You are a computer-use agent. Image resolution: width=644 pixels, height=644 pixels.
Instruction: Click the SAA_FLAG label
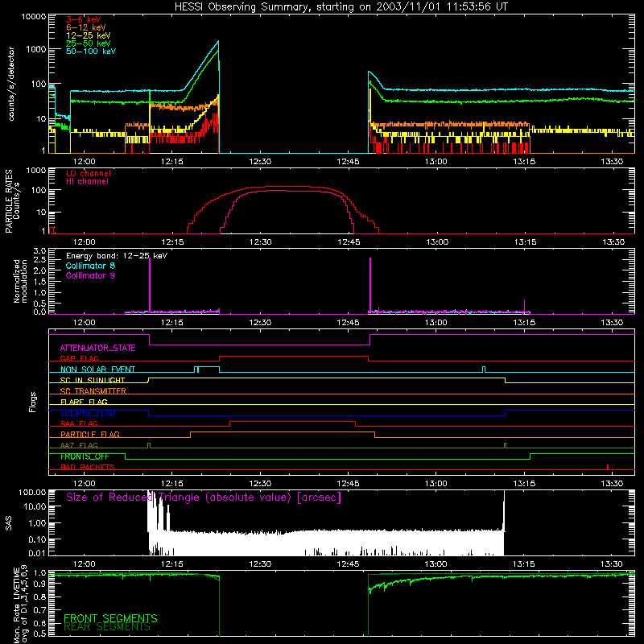[79, 423]
